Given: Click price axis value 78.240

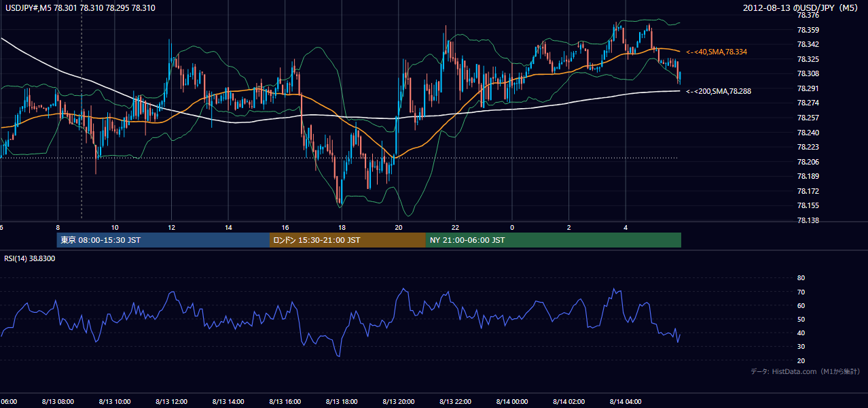Looking at the screenshot, I should (x=808, y=133).
